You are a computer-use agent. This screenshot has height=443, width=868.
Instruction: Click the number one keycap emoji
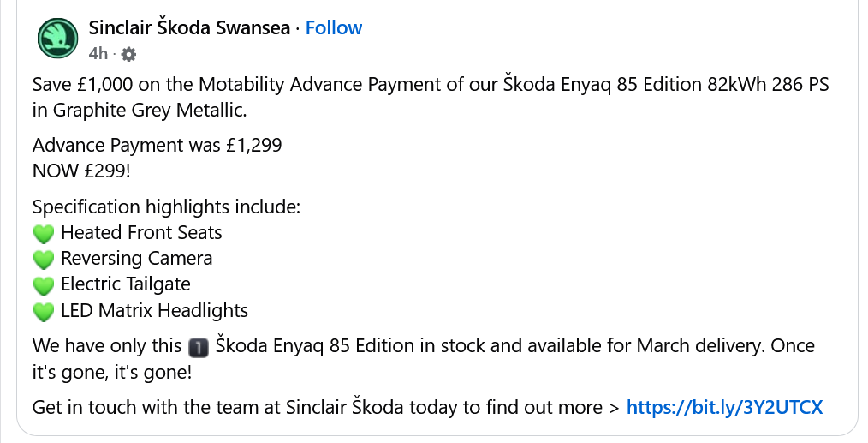[198, 347]
